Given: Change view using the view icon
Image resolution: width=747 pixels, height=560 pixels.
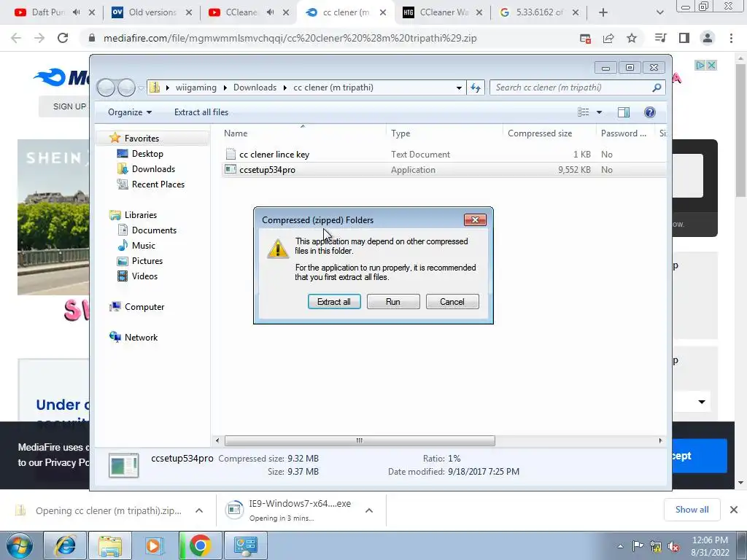Looking at the screenshot, I should (x=584, y=112).
